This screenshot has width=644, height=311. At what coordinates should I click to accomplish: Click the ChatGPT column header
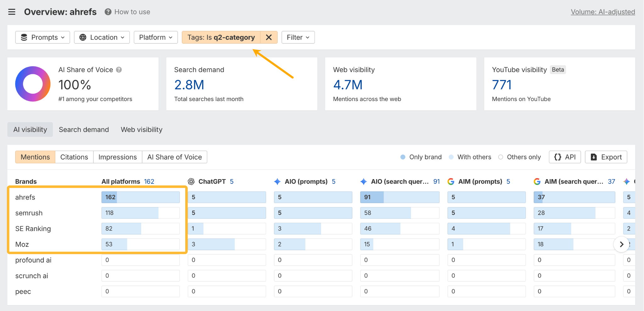(212, 182)
